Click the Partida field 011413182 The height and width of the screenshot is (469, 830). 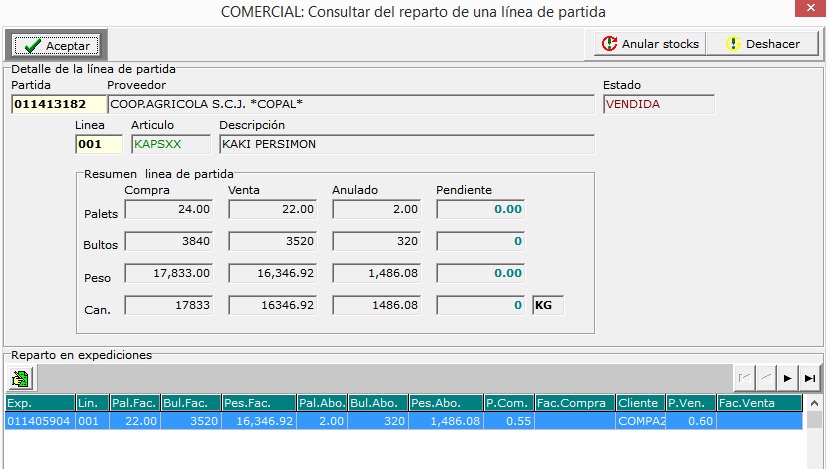pyautogui.click(x=57, y=104)
